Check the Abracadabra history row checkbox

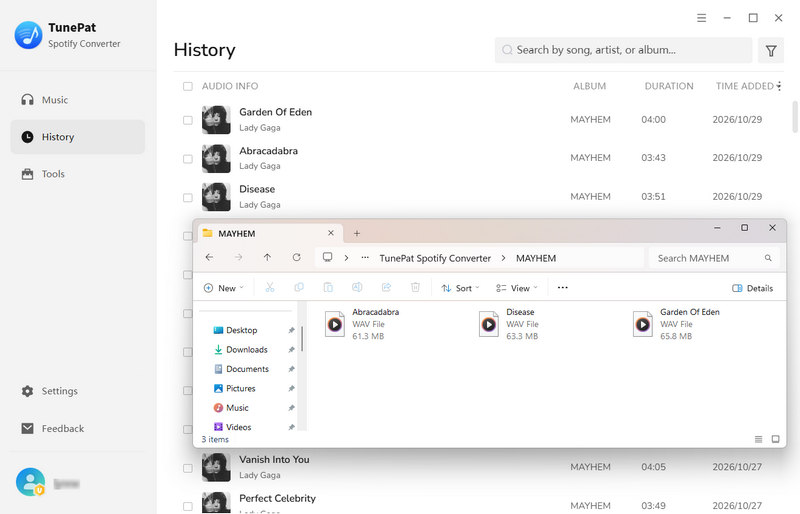click(188, 159)
